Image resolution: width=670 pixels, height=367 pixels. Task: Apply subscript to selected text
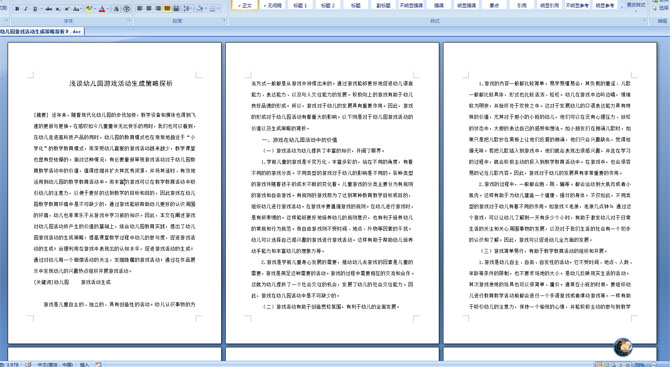pyautogui.click(x=58, y=9)
